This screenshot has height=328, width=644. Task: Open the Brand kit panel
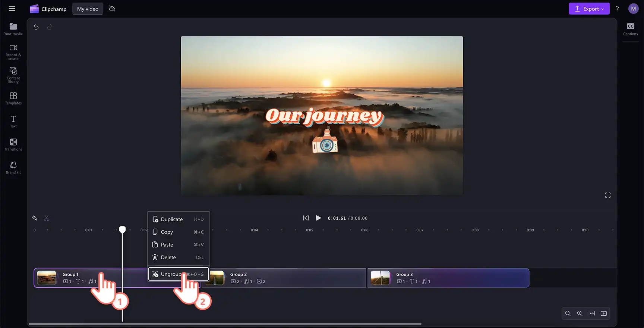(x=13, y=168)
